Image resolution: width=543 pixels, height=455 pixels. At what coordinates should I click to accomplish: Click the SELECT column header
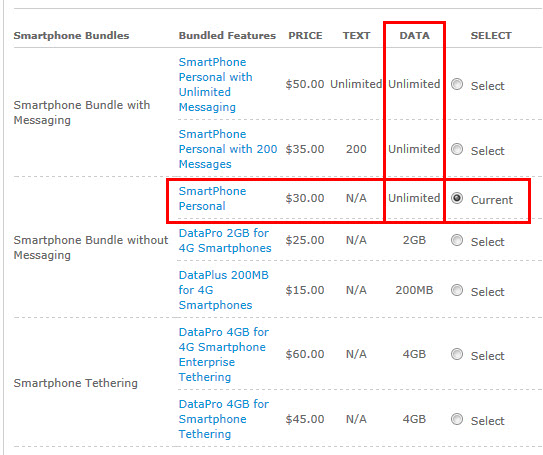pyautogui.click(x=491, y=35)
